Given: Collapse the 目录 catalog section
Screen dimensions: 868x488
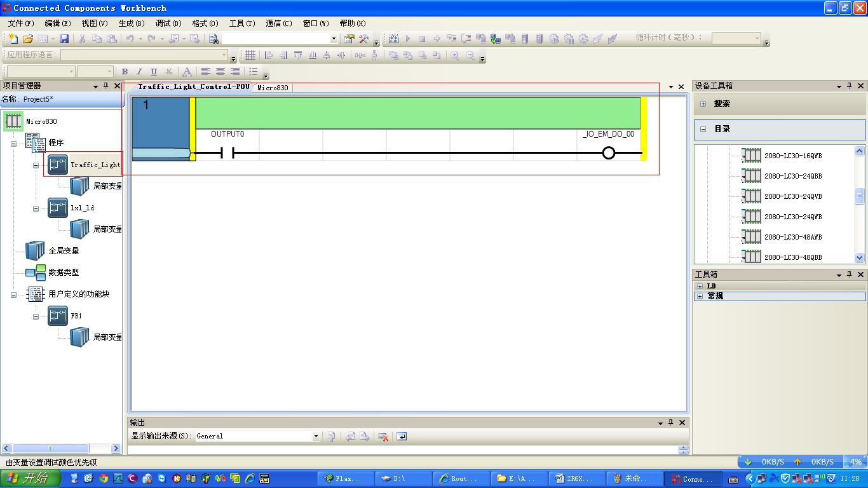Looking at the screenshot, I should tap(703, 129).
